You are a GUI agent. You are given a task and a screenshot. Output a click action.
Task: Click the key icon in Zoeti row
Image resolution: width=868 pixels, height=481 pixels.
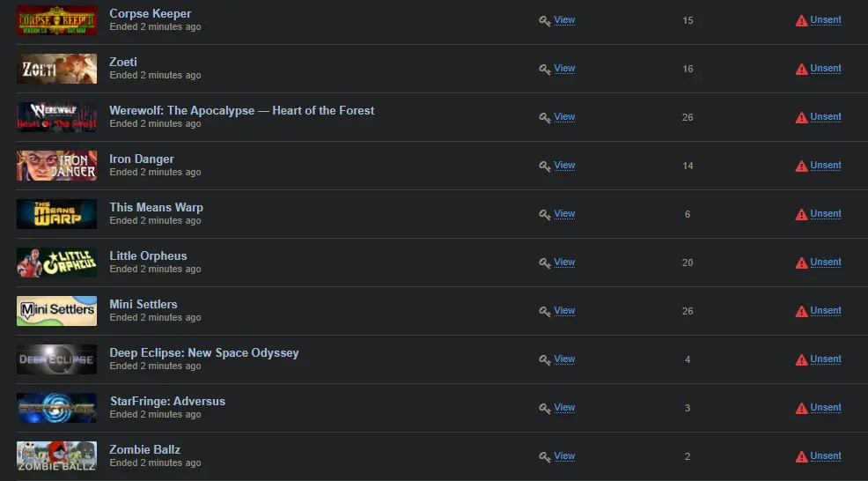pyautogui.click(x=545, y=70)
